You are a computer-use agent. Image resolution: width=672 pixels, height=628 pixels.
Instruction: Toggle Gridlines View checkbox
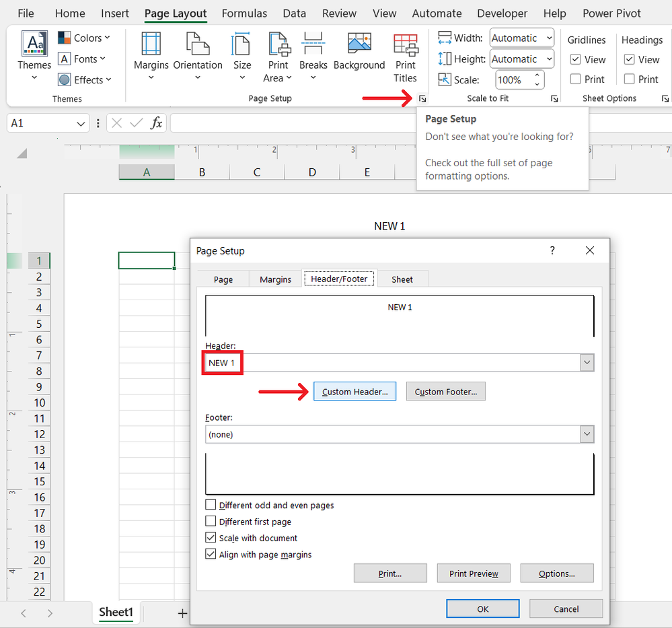[576, 59]
